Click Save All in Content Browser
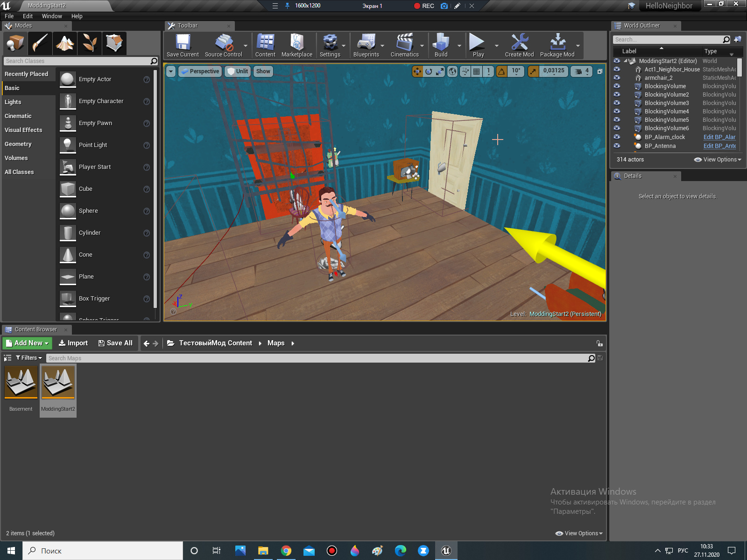The height and width of the screenshot is (560, 747). (115, 343)
